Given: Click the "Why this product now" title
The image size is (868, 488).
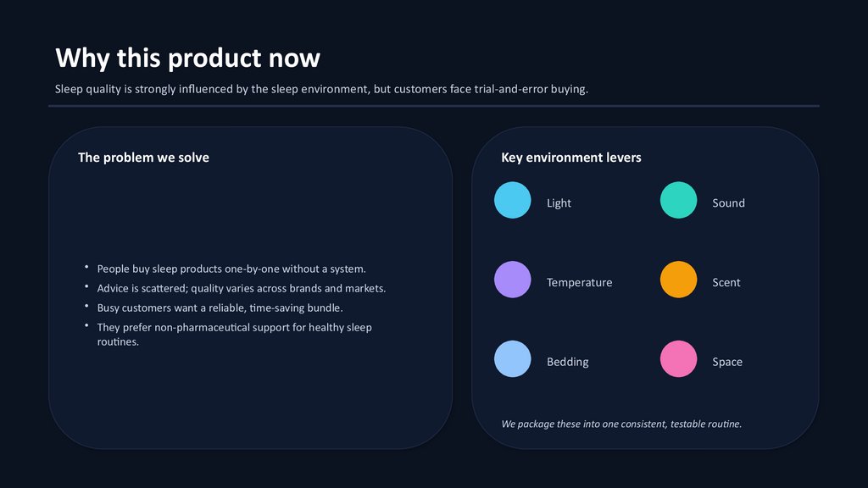Looking at the screenshot, I should (187, 58).
